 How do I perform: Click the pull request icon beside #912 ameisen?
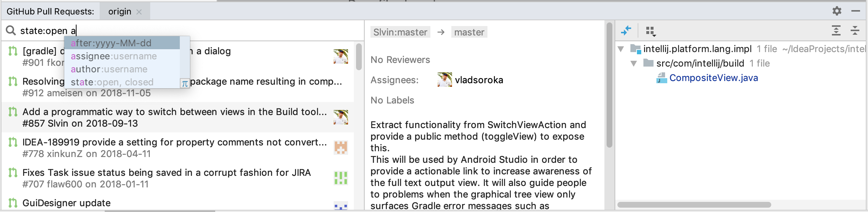[x=13, y=82]
